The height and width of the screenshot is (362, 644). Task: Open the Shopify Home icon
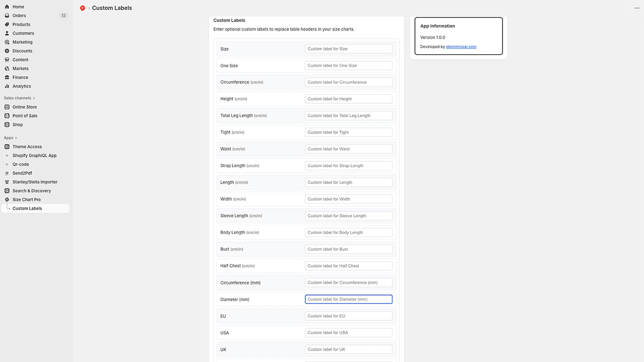(x=7, y=6)
